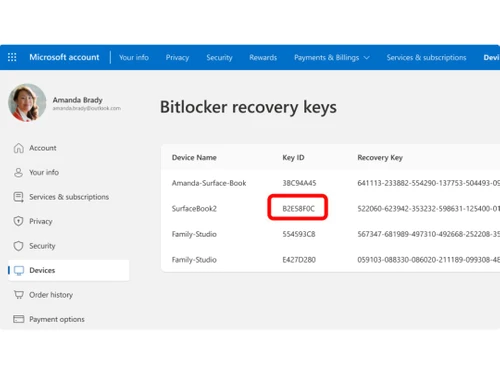Click Key ID 554593C8
Viewport: 500px width, 375px height.
(x=299, y=234)
